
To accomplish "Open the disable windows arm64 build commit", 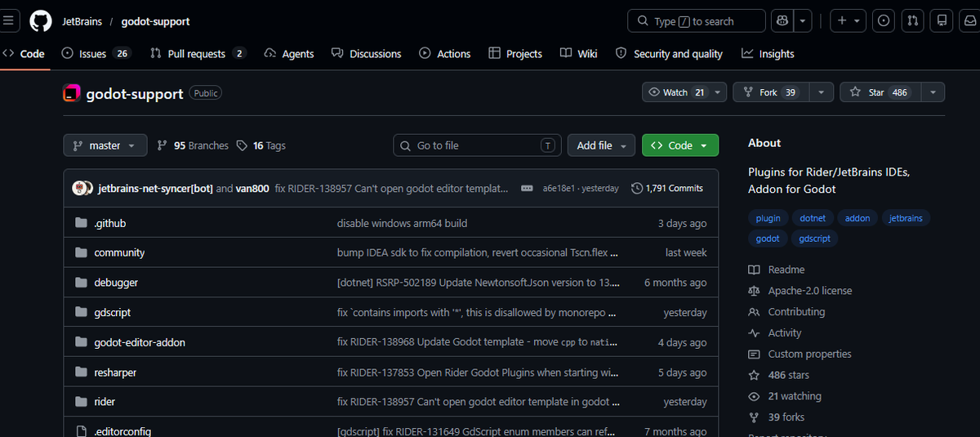I will tap(402, 223).
